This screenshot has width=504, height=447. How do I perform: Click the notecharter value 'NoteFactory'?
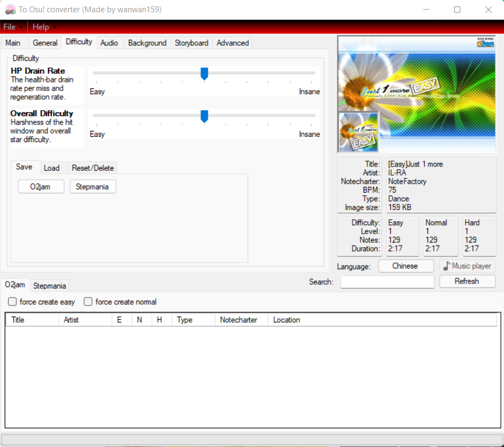(x=407, y=181)
